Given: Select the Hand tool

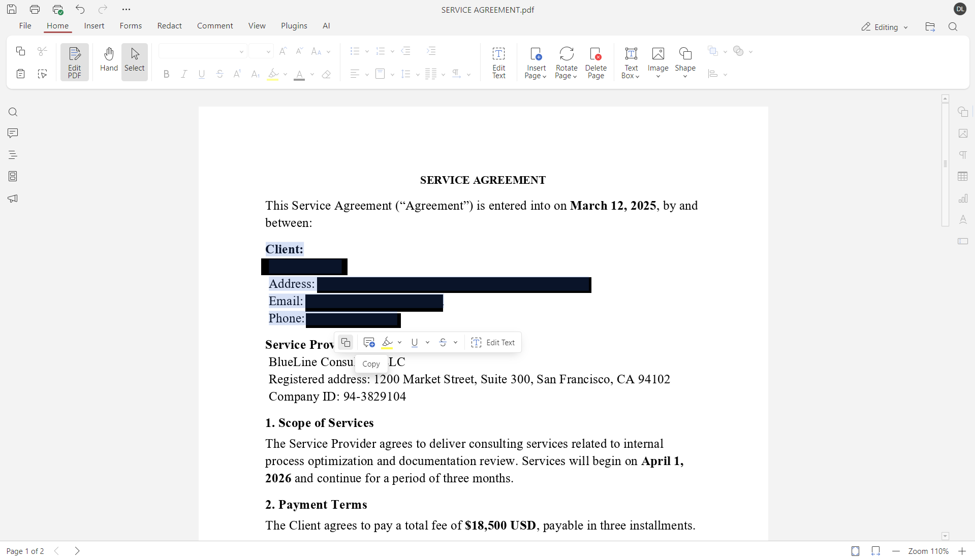Looking at the screenshot, I should tap(108, 61).
